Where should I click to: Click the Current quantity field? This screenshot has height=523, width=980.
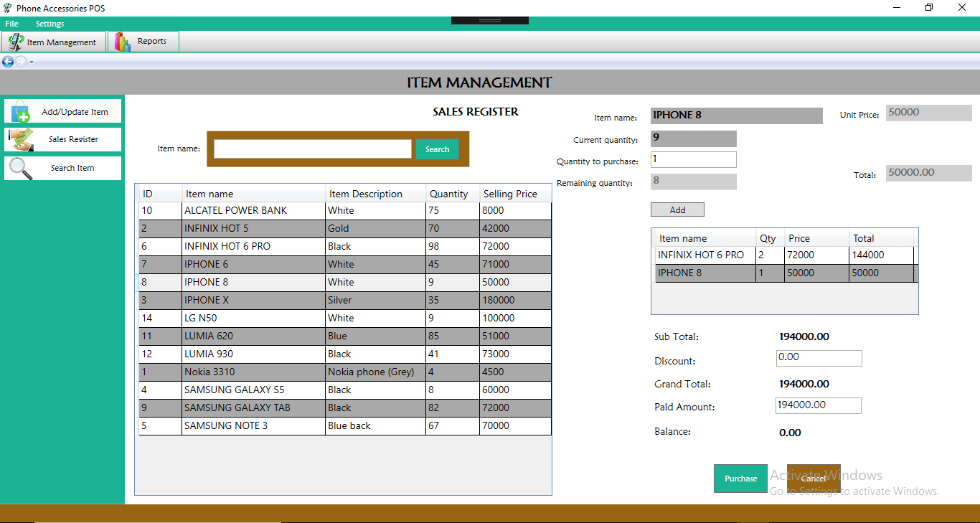(x=694, y=138)
